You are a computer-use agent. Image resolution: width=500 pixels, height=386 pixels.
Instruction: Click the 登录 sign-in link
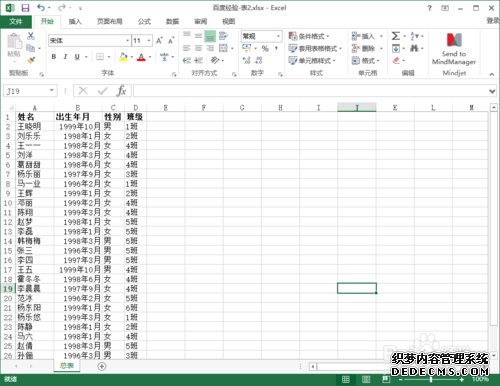pos(493,21)
